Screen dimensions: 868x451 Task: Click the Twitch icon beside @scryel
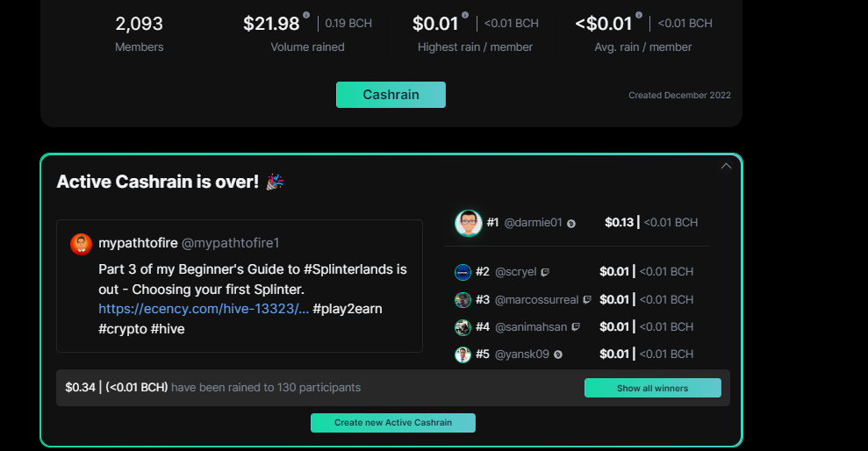[545, 272]
